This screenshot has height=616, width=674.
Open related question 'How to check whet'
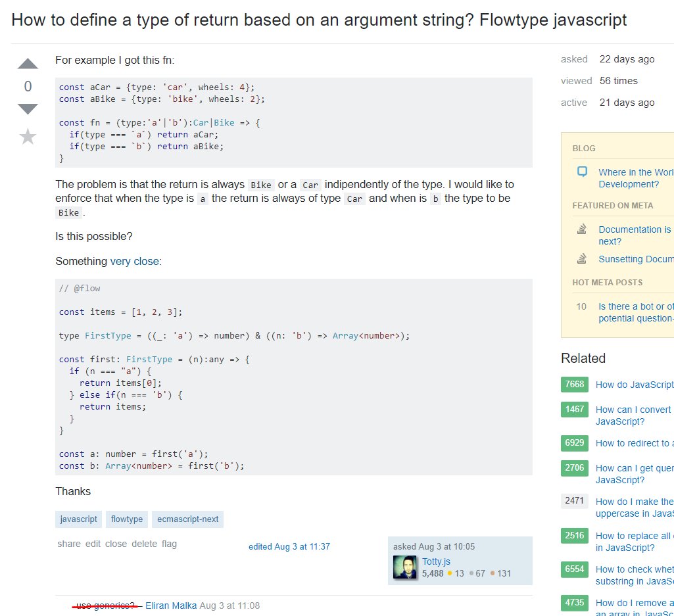(635, 575)
